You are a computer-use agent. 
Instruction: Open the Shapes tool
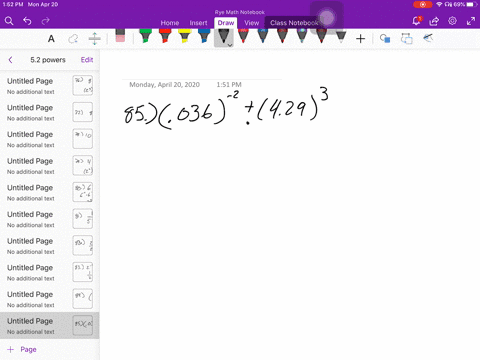pyautogui.click(x=385, y=39)
